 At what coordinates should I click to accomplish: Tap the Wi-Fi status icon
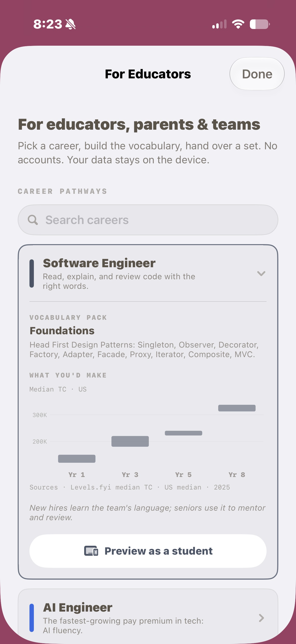point(238,24)
